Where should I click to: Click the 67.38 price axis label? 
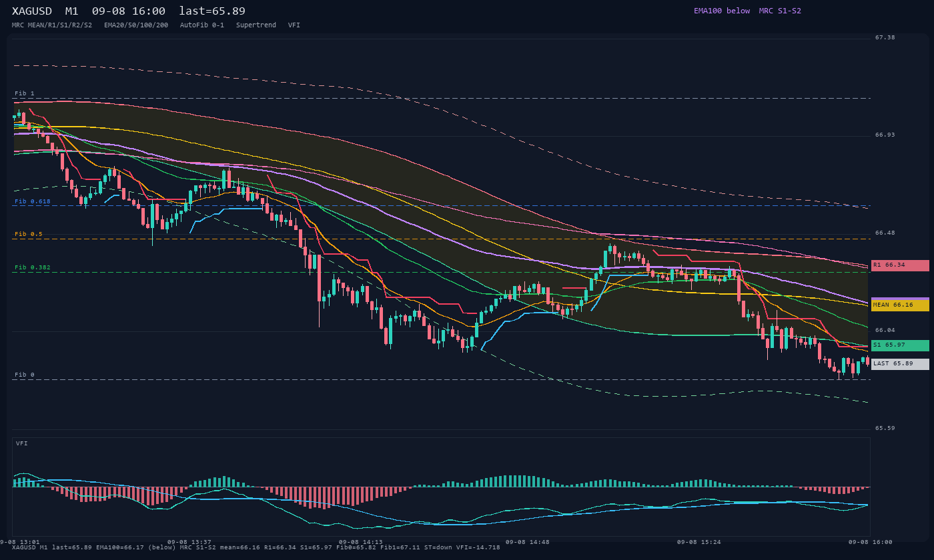click(x=885, y=37)
